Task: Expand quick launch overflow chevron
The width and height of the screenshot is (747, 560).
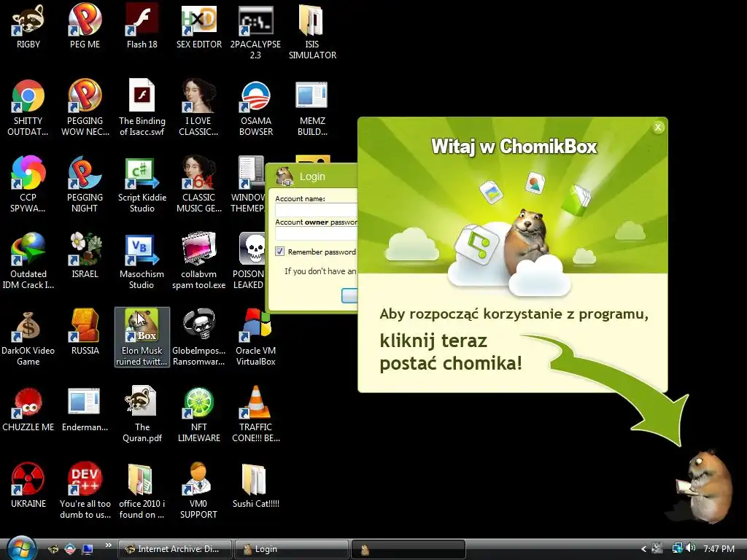Action: [109, 545]
